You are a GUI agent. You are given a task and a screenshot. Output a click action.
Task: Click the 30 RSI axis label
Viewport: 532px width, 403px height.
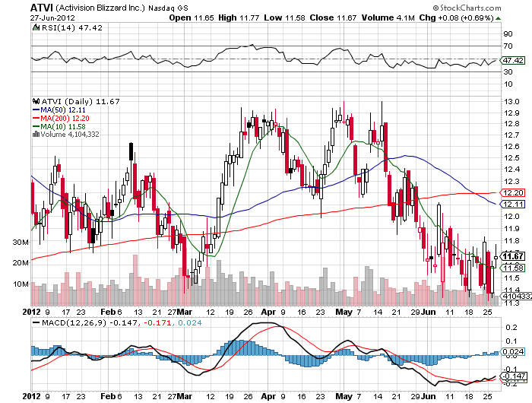coord(508,71)
